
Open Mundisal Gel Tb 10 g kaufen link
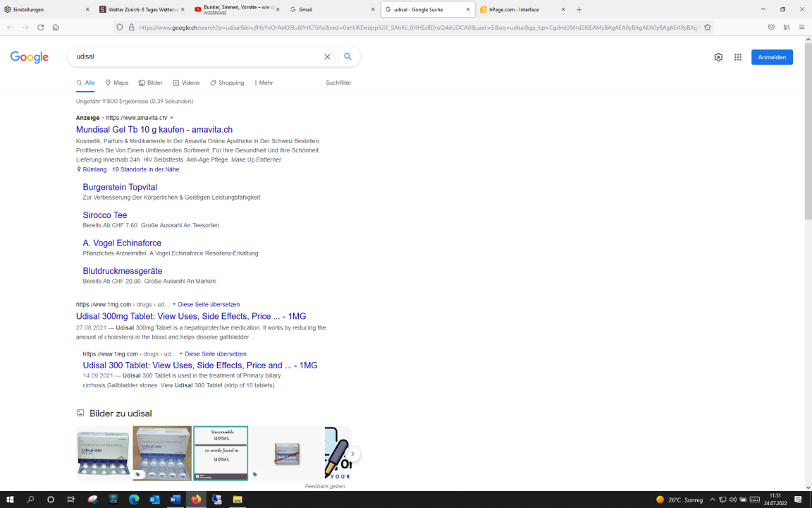click(x=154, y=130)
